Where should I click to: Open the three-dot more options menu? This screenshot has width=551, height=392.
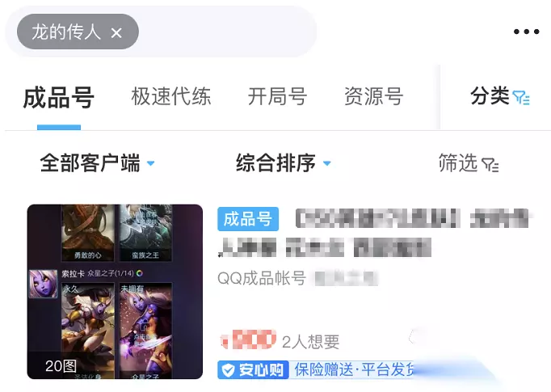pyautogui.click(x=526, y=32)
